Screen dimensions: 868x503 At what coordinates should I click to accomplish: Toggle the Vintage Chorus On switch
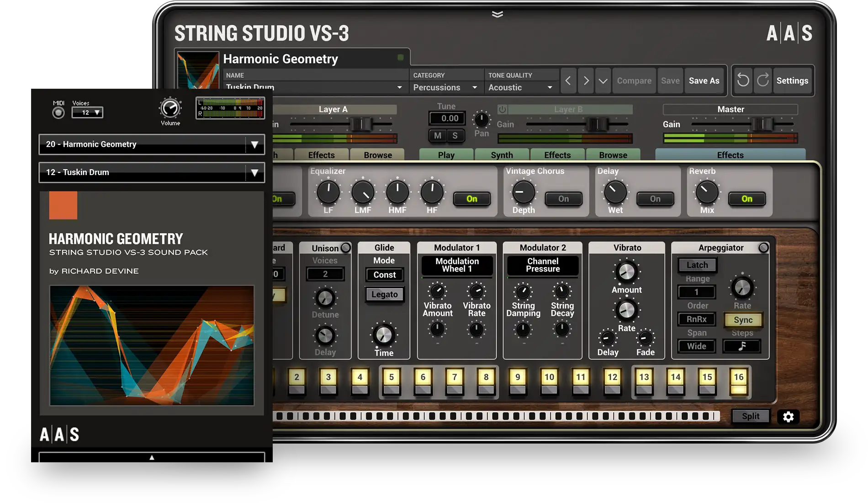[563, 199]
